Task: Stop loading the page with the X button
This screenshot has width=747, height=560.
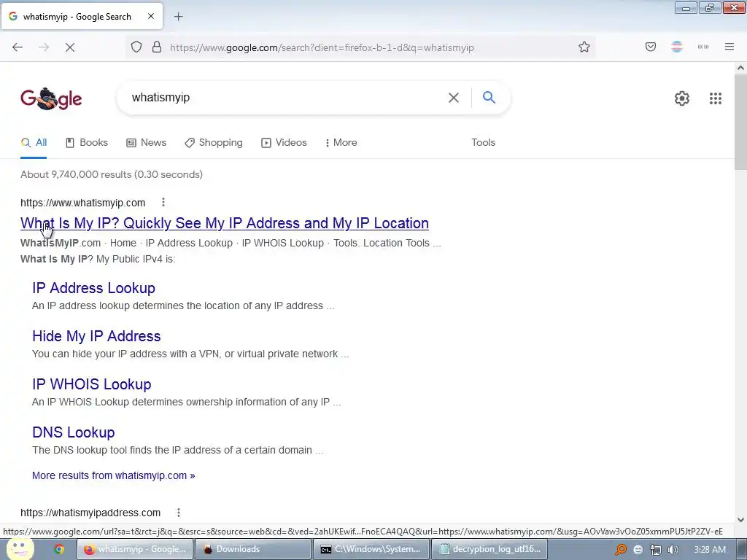Action: (x=70, y=47)
